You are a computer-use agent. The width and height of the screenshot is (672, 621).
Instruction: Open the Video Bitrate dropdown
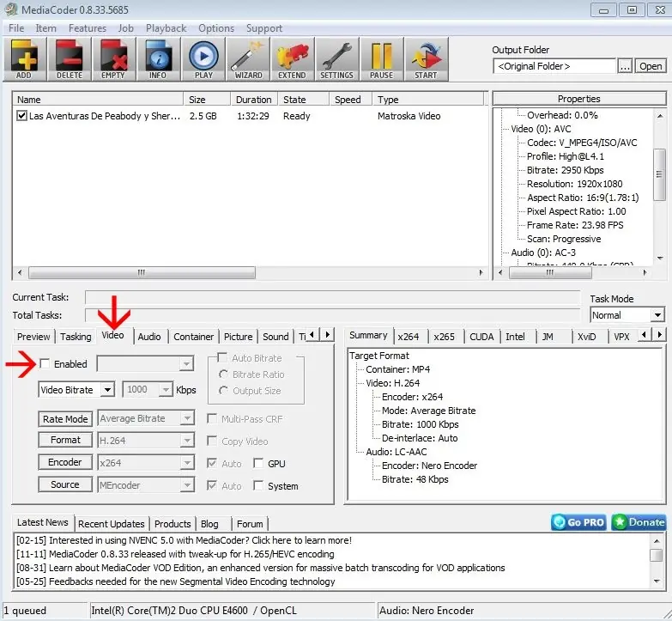[x=107, y=389]
